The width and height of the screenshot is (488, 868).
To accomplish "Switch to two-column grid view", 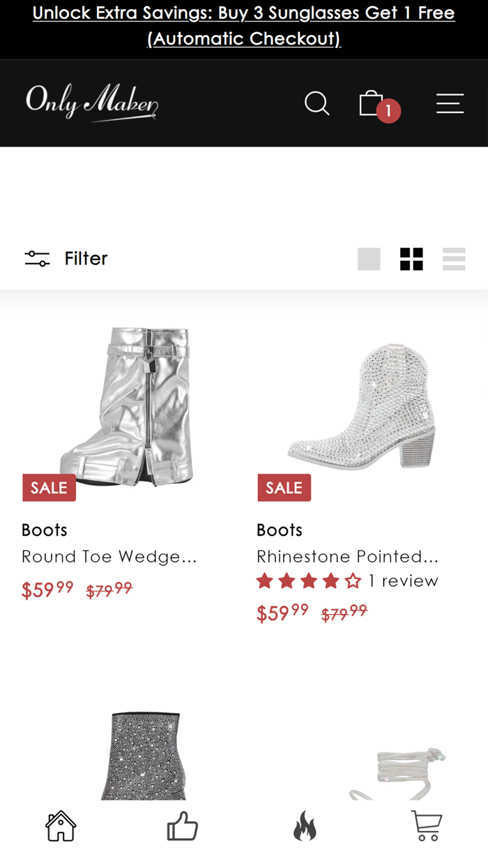I will 411,258.
